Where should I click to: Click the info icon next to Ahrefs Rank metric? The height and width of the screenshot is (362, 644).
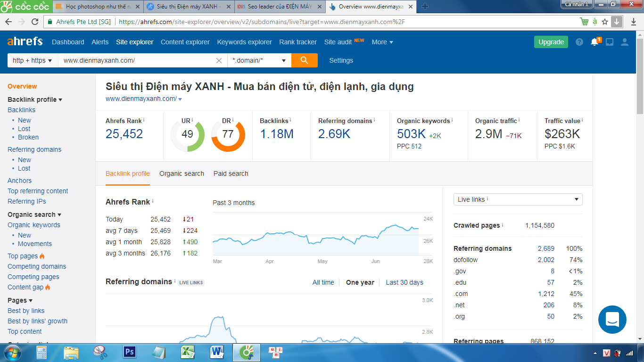tap(144, 120)
